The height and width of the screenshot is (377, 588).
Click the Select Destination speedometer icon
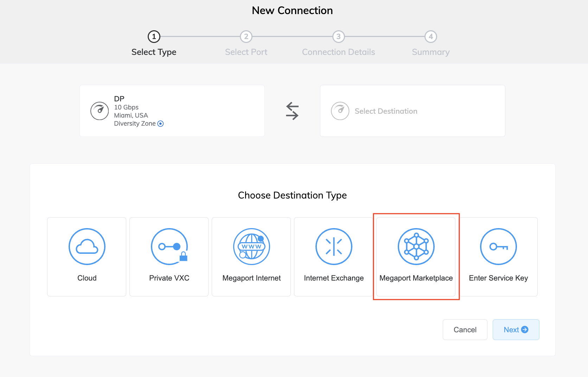[340, 111]
